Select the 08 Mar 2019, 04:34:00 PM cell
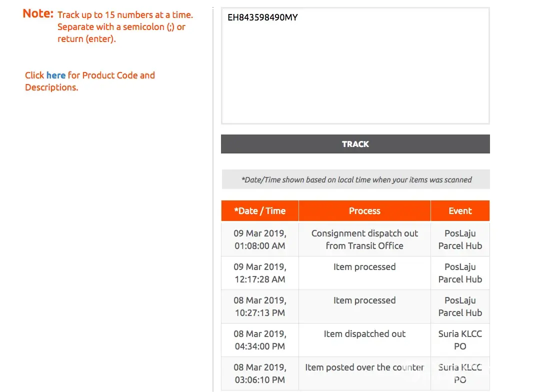The image size is (533, 392). tap(260, 340)
